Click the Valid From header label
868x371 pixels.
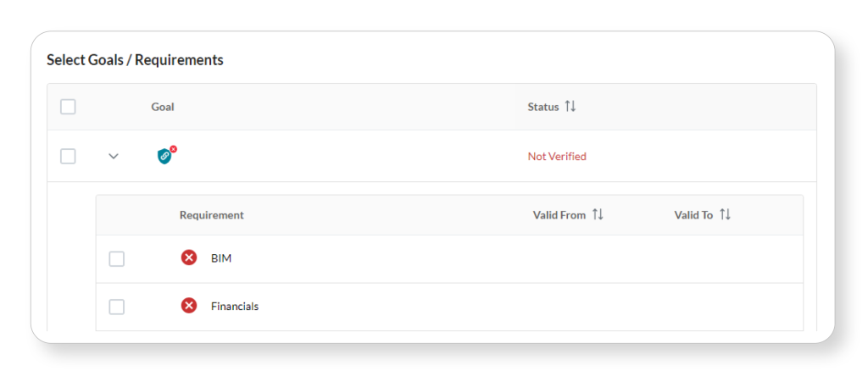(559, 215)
